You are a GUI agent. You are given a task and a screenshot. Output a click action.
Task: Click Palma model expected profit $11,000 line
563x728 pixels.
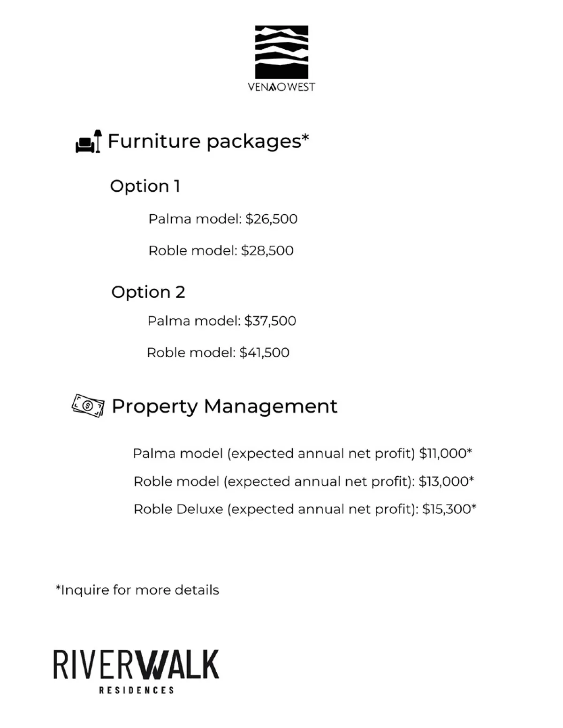[x=302, y=453]
